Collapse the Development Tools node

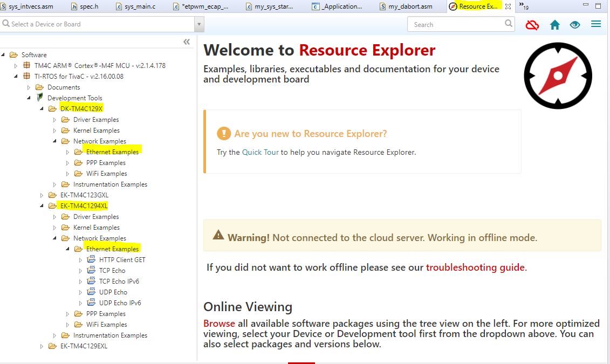click(29, 98)
